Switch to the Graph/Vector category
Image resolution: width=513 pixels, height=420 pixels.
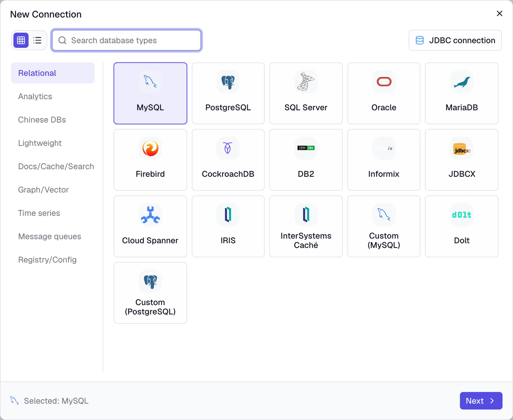53,190
